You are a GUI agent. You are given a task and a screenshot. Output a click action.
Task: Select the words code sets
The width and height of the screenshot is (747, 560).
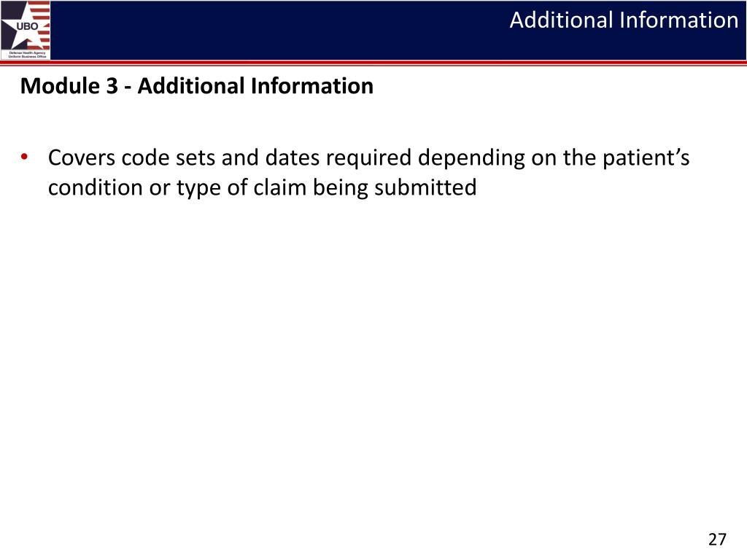(169, 157)
